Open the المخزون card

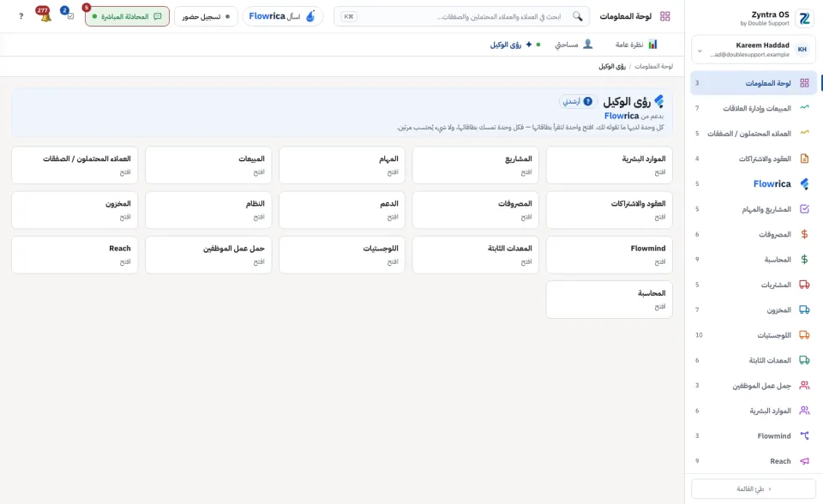coord(75,210)
